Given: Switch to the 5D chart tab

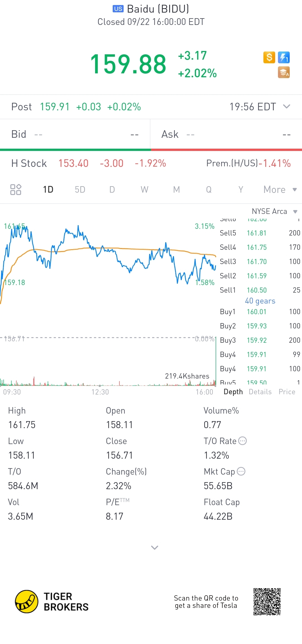Looking at the screenshot, I should click(x=80, y=190).
